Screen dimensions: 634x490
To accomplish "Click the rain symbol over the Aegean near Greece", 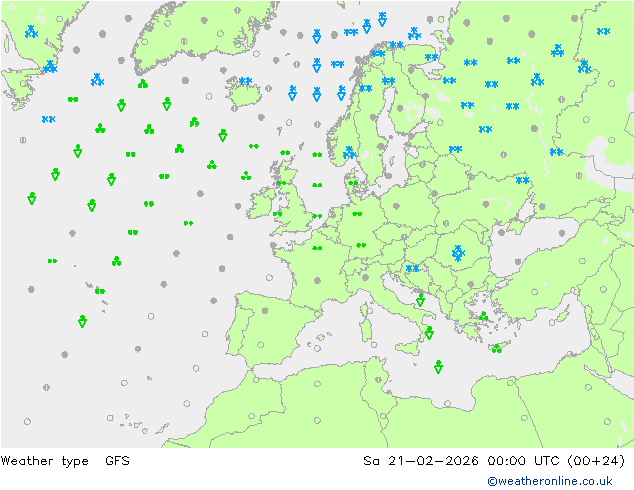I will [484, 316].
